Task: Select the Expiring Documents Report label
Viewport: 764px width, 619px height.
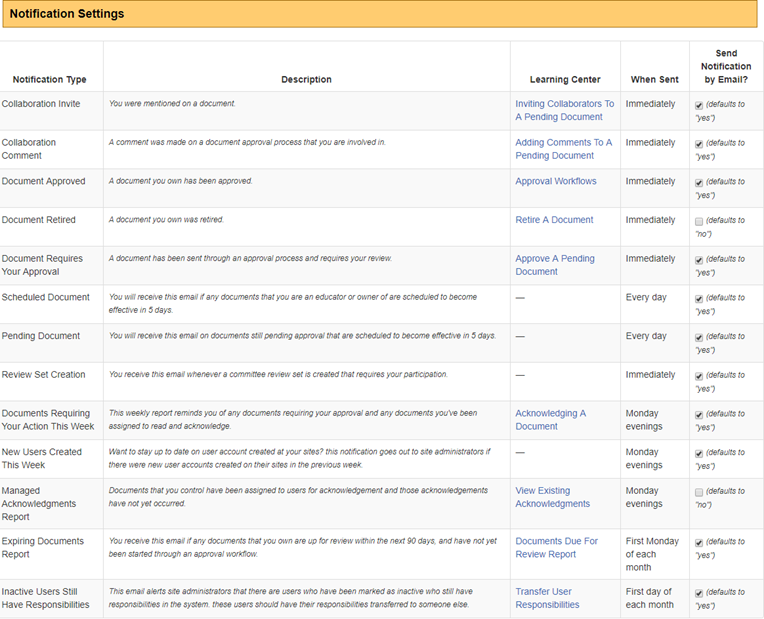Action: 42,547
